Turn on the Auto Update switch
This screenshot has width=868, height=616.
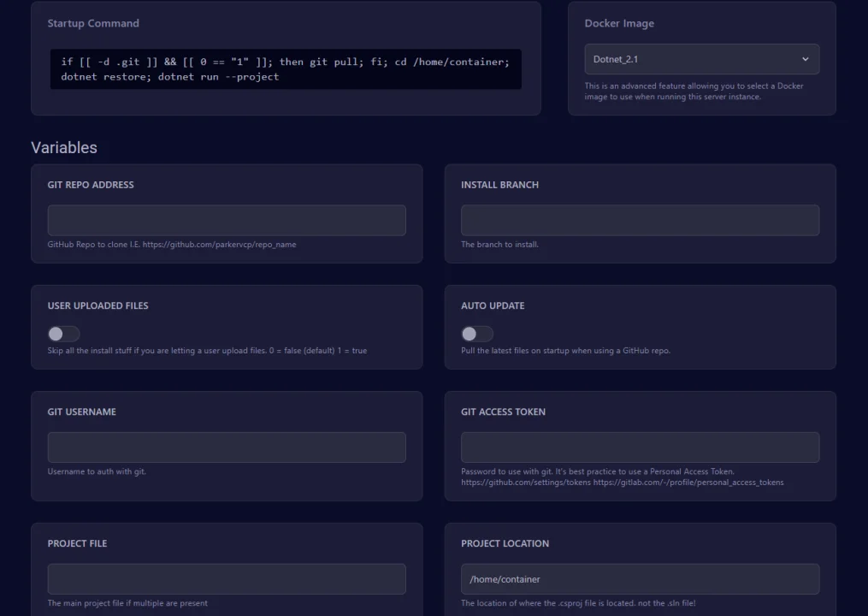pyautogui.click(x=477, y=334)
